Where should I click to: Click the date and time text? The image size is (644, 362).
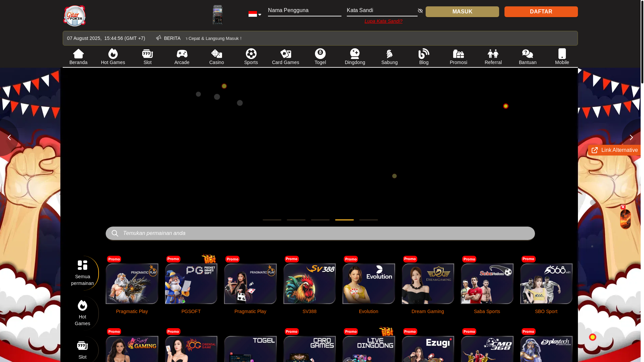pyautogui.click(x=106, y=38)
